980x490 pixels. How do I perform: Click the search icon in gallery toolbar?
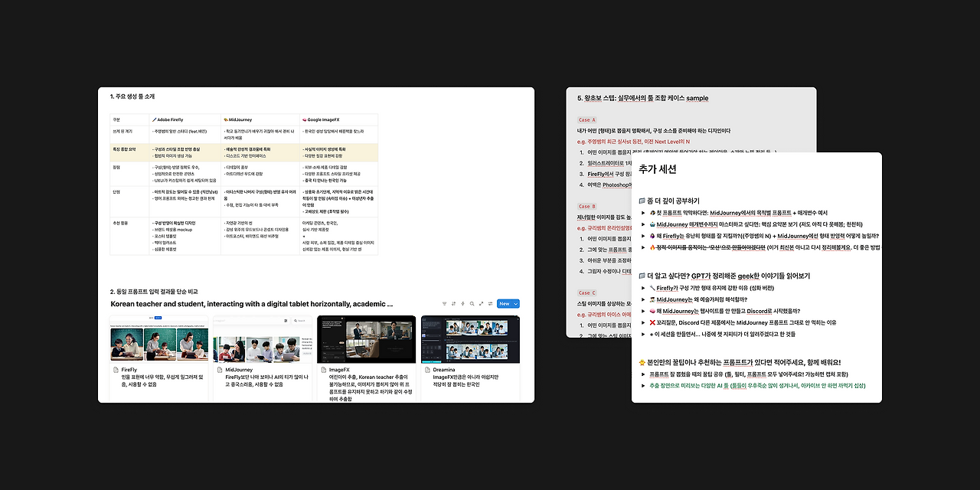tap(472, 304)
